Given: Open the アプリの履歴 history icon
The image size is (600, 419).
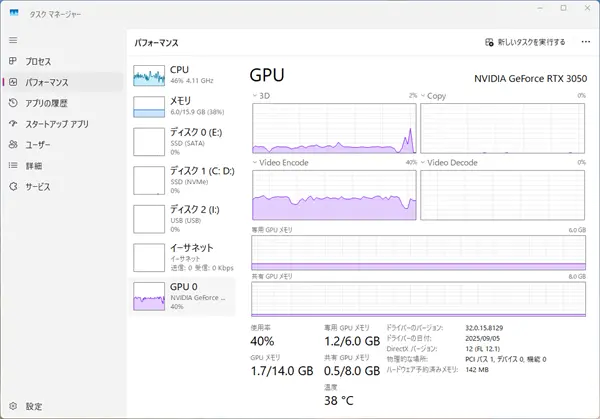Looking at the screenshot, I should pyautogui.click(x=13, y=103).
